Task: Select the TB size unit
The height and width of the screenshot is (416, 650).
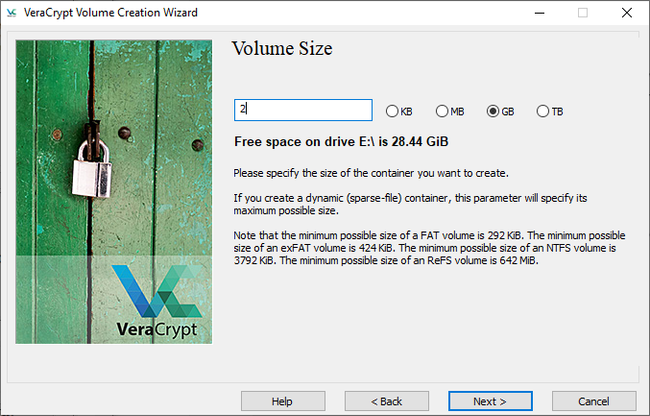Action: point(550,111)
